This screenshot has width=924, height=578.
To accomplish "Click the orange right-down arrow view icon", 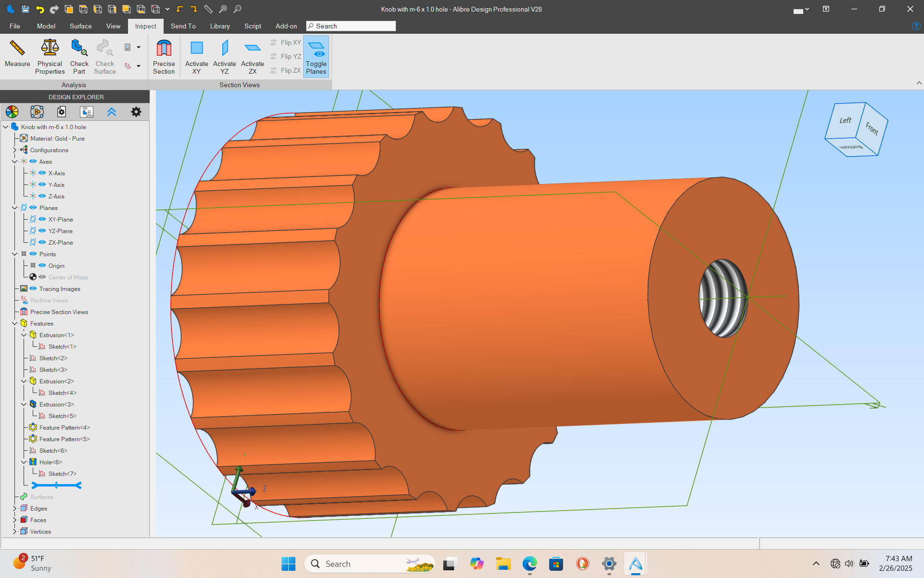I will pyautogui.click(x=193, y=9).
